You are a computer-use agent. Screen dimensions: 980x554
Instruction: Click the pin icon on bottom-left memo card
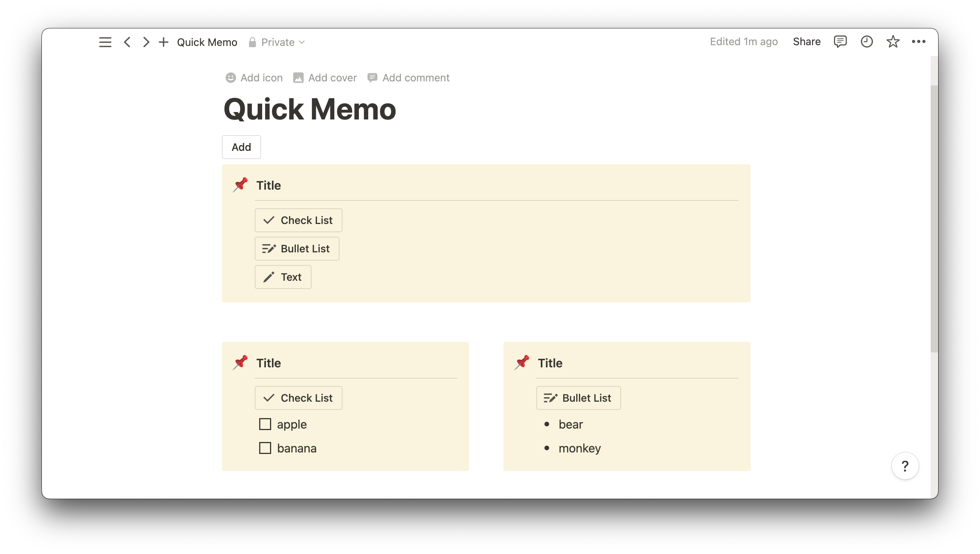pyautogui.click(x=241, y=363)
